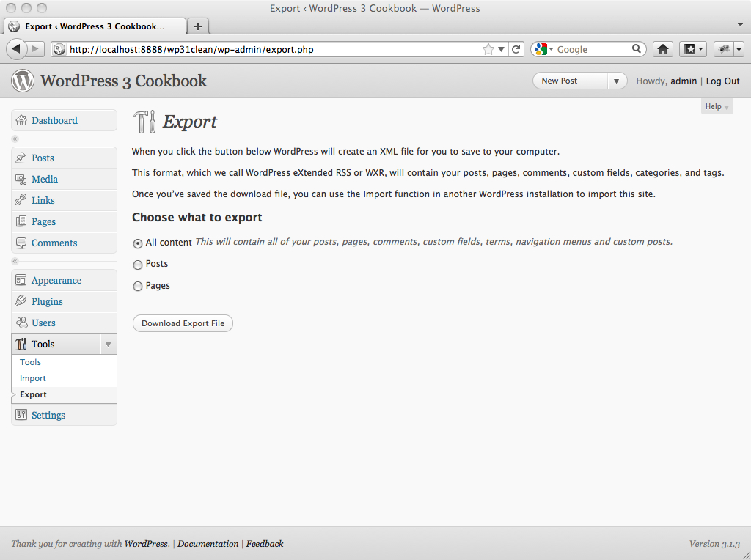Image resolution: width=751 pixels, height=560 pixels.
Task: Collapse the sidebar using the lower separator arrow
Action: pos(15,262)
